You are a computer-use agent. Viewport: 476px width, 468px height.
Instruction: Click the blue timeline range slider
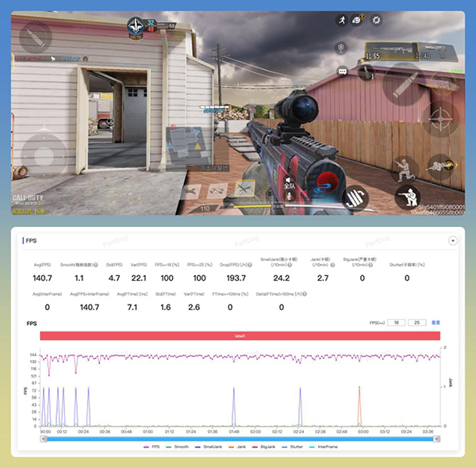click(x=239, y=438)
